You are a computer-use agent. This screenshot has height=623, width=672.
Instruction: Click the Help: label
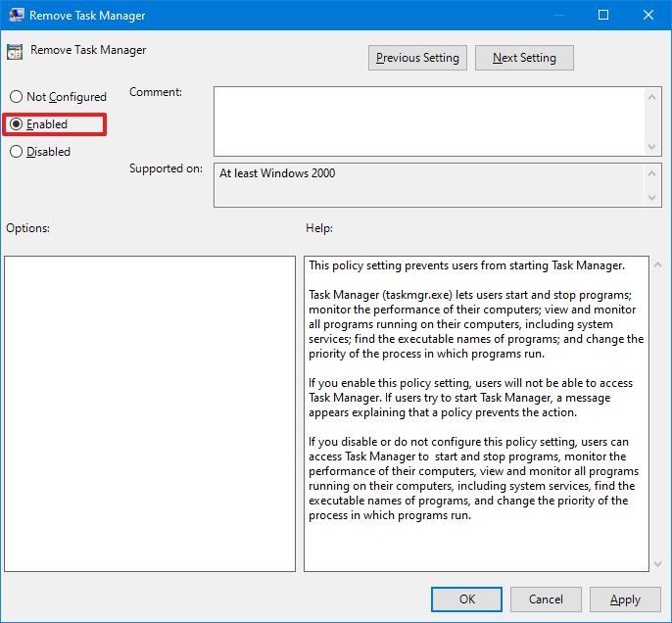319,228
